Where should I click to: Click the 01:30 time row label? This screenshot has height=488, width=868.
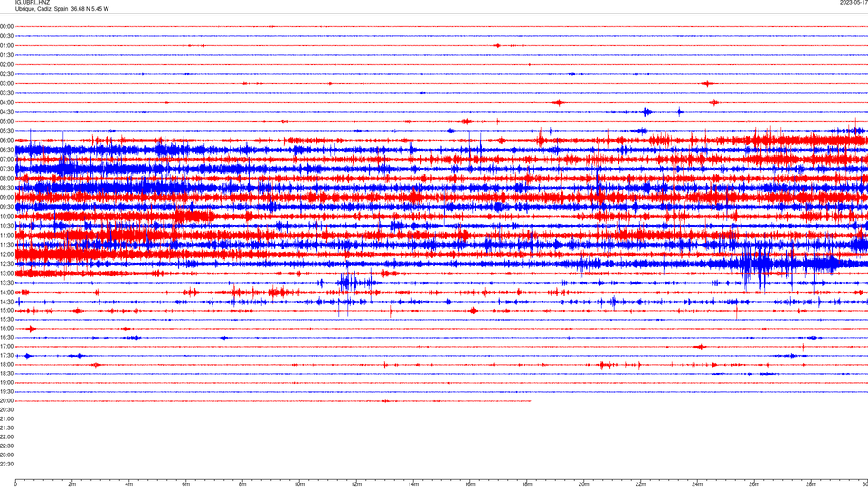(6, 55)
